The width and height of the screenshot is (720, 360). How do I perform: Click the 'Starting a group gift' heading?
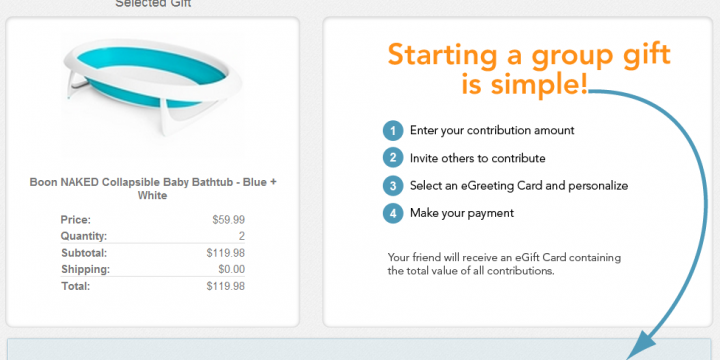[x=529, y=70]
